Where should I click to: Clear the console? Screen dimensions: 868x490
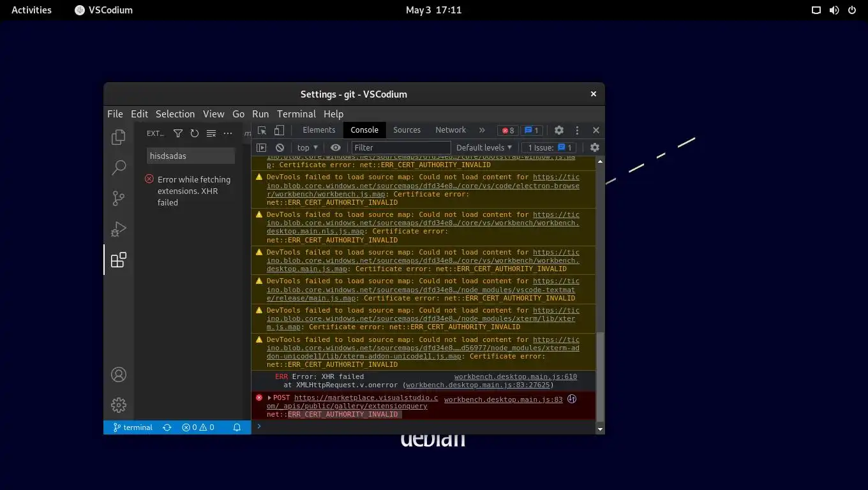280,147
